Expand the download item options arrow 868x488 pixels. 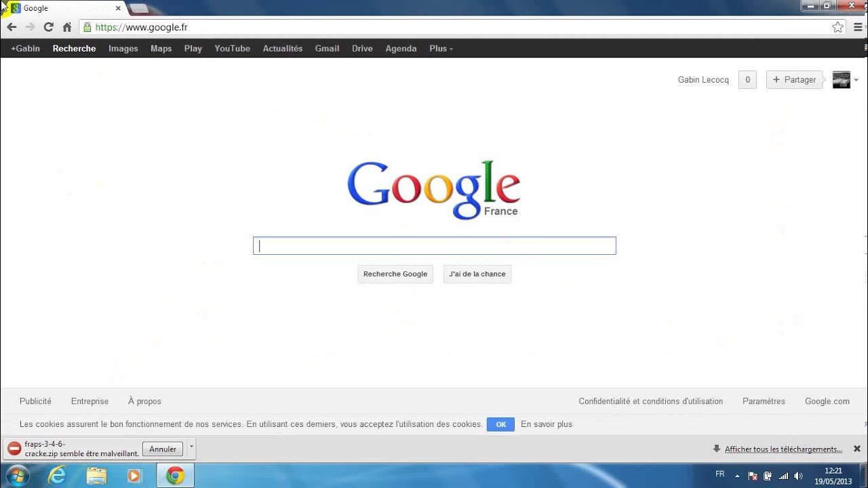coord(191,448)
